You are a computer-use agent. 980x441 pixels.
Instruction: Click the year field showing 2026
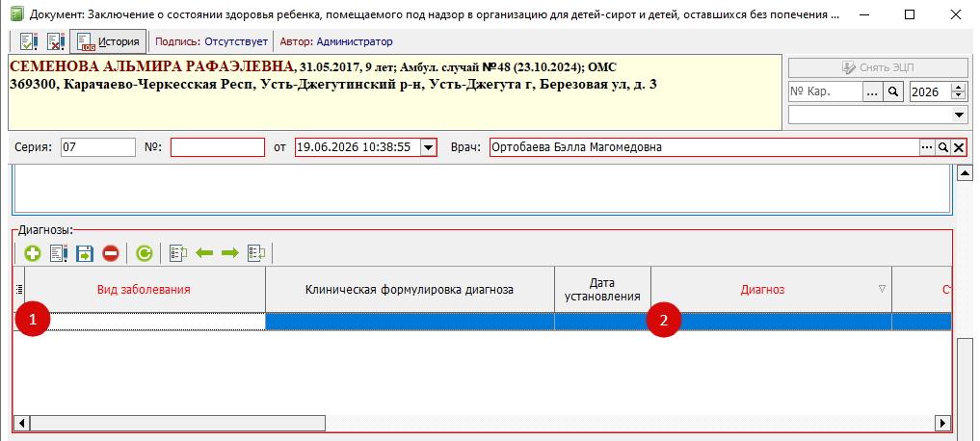pos(930,91)
